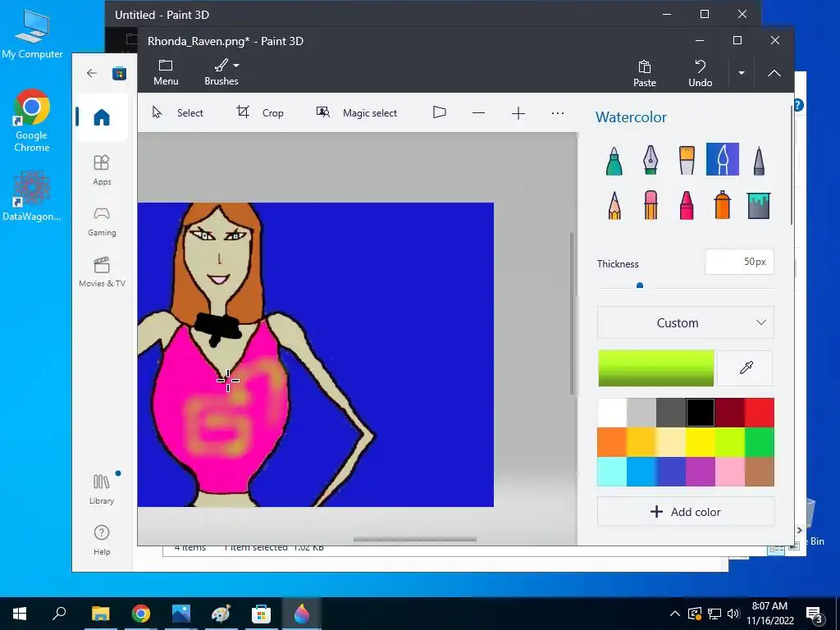Choose the lime green color swatch
This screenshot has width=840, height=630.
[729, 442]
